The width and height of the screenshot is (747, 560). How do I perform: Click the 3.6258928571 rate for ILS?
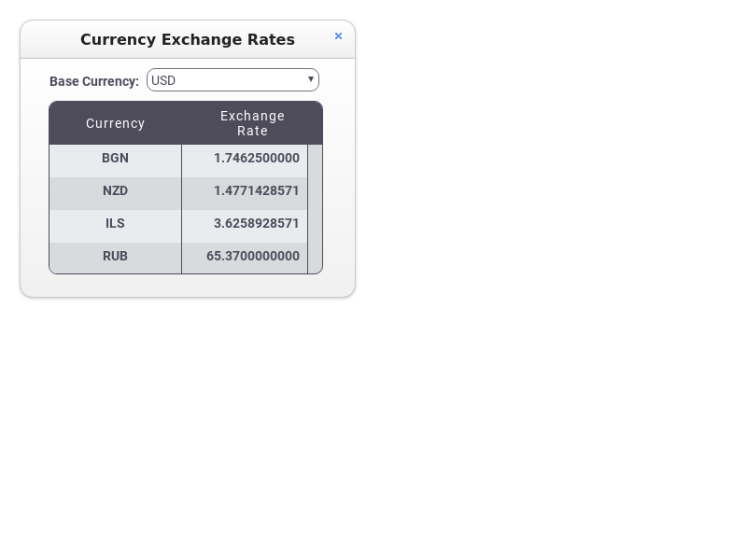[255, 224]
